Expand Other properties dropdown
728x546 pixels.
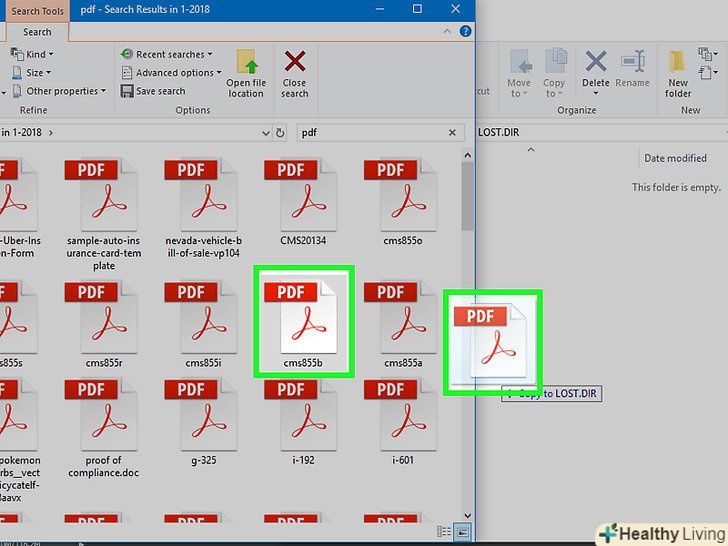tap(58, 91)
